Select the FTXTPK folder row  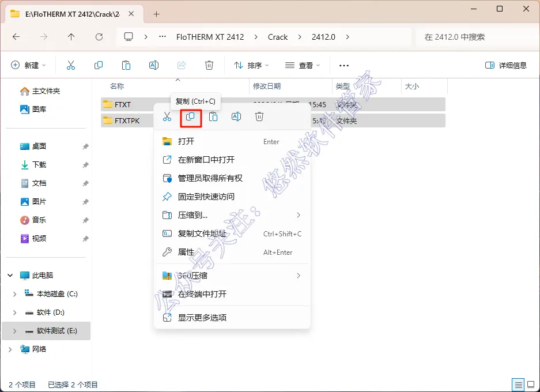[273, 120]
